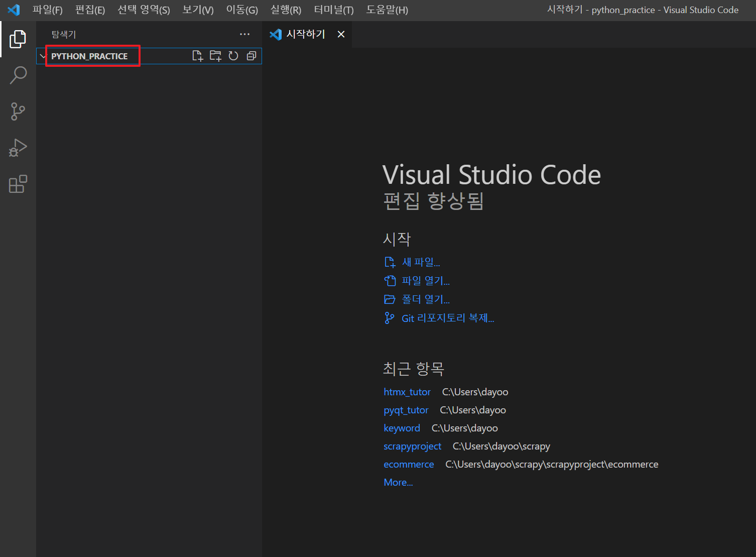Click the 폴더 열기... link
This screenshot has height=557, width=756.
(426, 299)
